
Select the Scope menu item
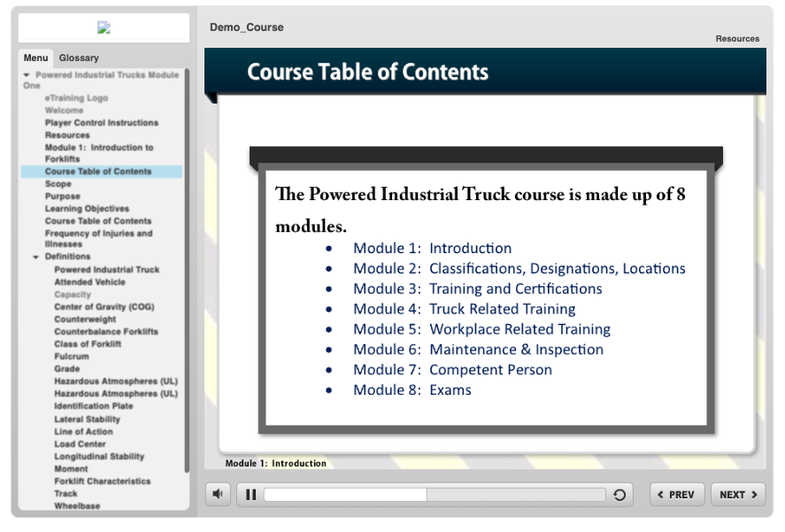[x=58, y=184]
